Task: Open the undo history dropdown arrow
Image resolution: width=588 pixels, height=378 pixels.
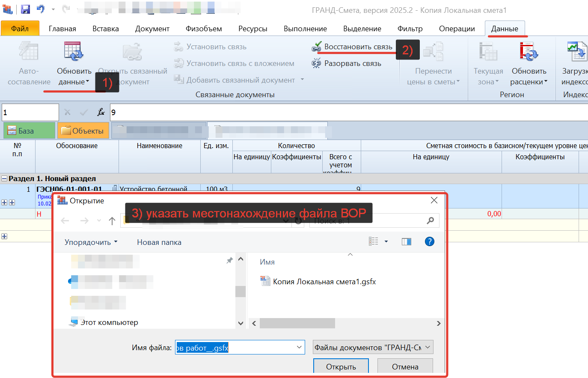Action: click(x=53, y=9)
